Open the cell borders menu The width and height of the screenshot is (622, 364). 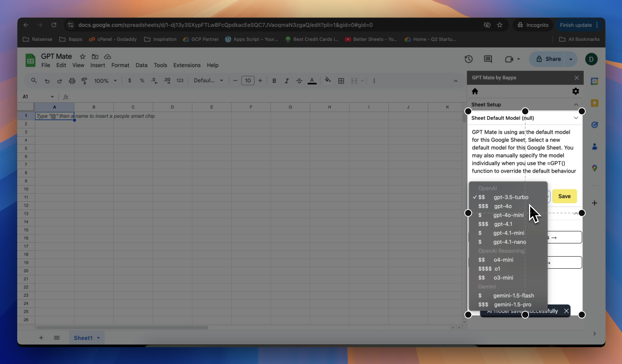341,81
